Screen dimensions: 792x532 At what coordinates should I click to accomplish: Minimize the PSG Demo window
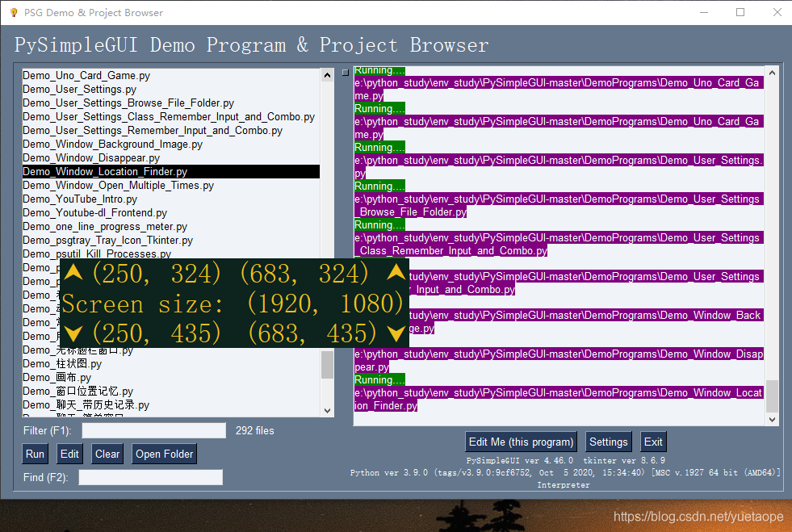704,12
